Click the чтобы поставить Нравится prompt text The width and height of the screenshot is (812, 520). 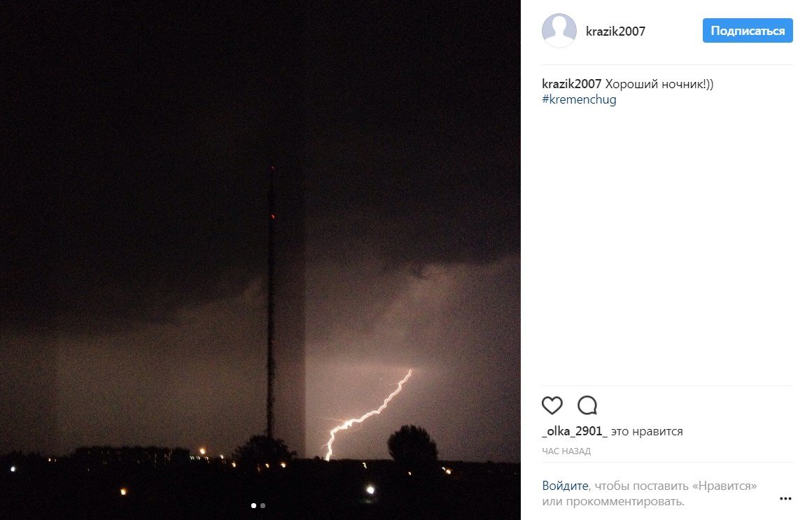tap(675, 486)
